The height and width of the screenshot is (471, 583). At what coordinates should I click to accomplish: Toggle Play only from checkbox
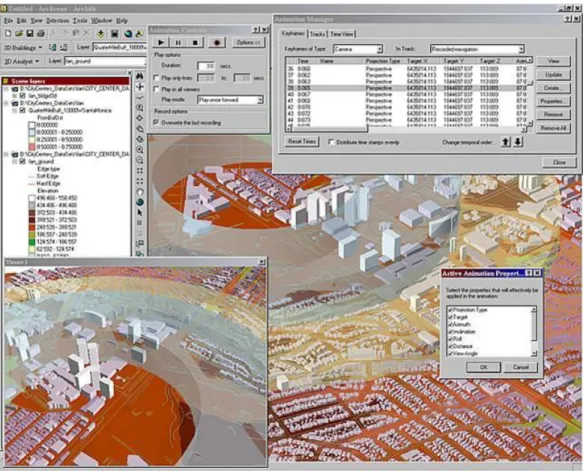click(157, 78)
